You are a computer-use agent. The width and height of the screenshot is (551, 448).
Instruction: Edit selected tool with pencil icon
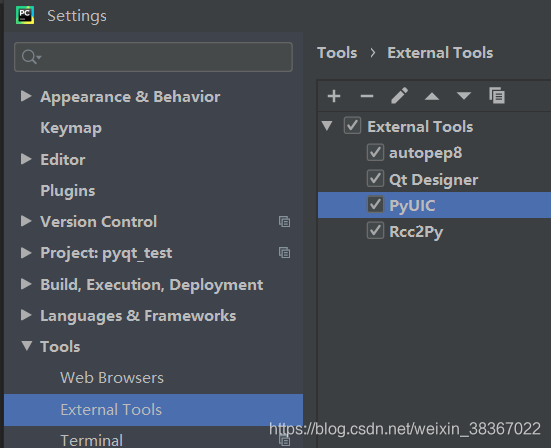tap(399, 96)
